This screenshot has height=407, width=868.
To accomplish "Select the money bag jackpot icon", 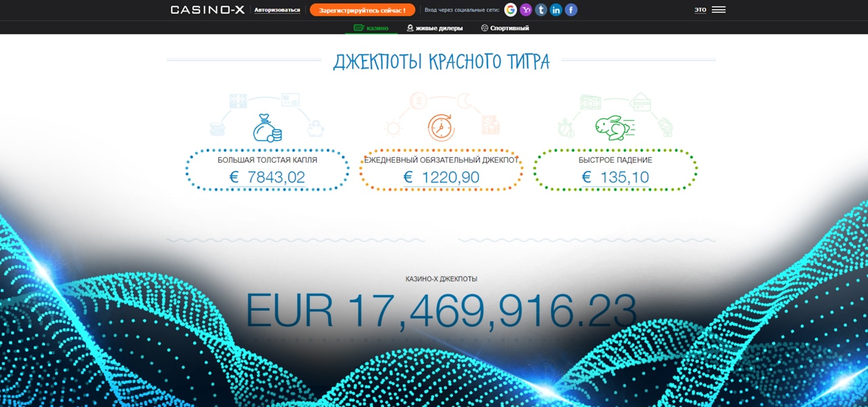I will 267,129.
